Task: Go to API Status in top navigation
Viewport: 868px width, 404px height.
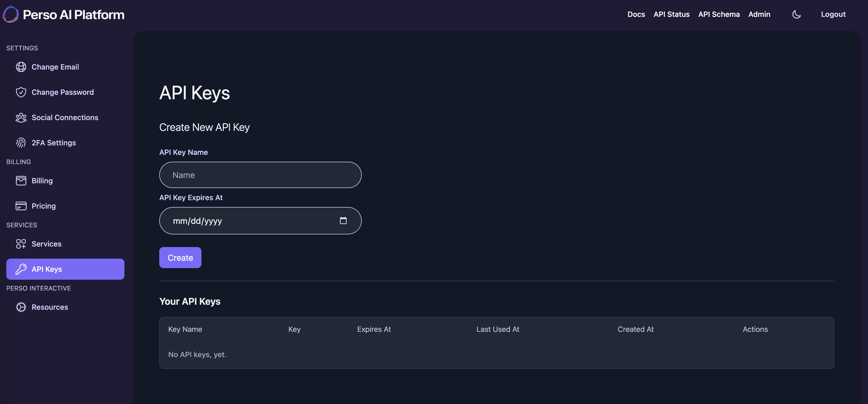Action: click(671, 14)
